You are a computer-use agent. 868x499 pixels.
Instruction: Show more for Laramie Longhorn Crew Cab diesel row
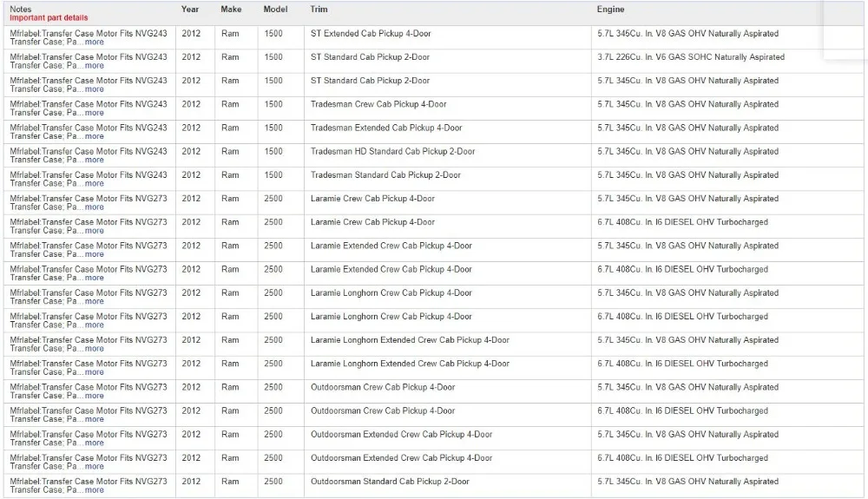pyautogui.click(x=94, y=325)
